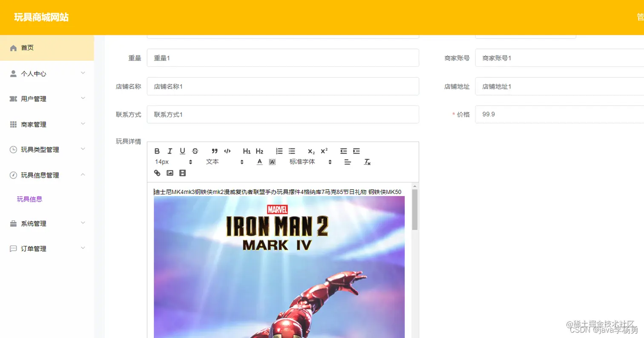Open the 商家管理 menu

point(47,124)
